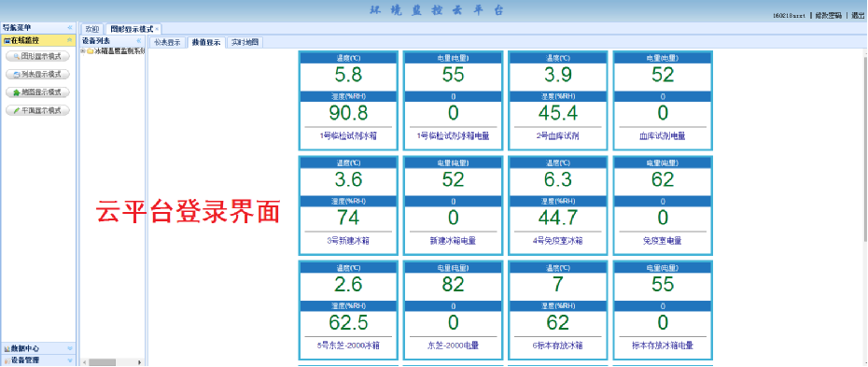
Task: Click the 标本存放冰箱电量 card label
Action: [x=663, y=346]
